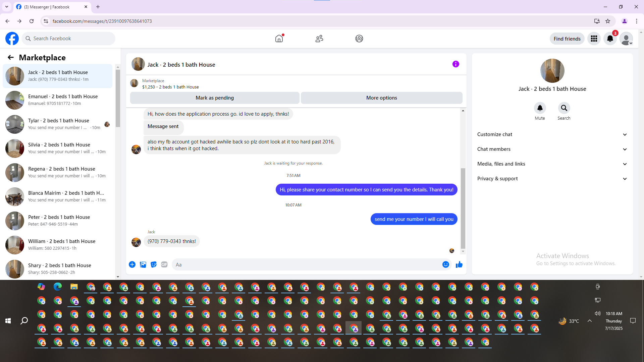Click the conversation list scrollbar
Screen dimensions: 644x362
(x=118, y=98)
